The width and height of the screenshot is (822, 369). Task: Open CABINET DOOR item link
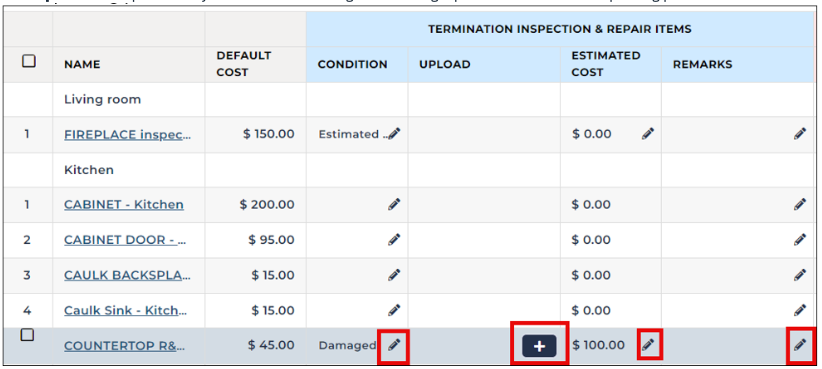tap(125, 240)
